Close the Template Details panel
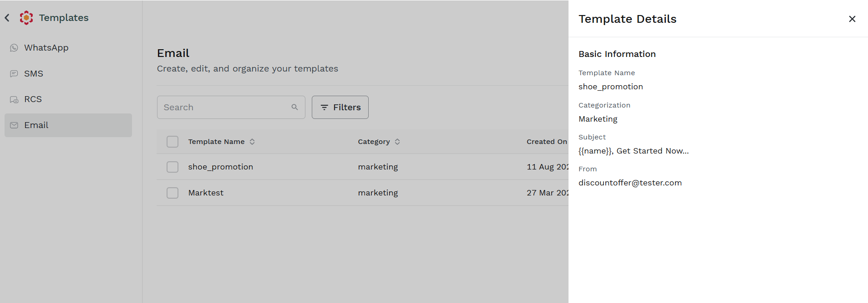The height and width of the screenshot is (303, 868). [x=852, y=19]
